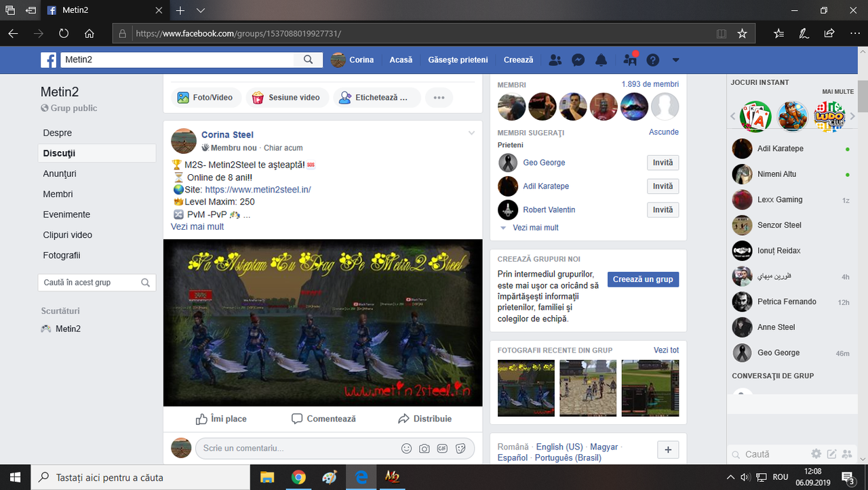Click 'Creează un grup' button
This screenshot has height=490, width=868.
pyautogui.click(x=643, y=279)
